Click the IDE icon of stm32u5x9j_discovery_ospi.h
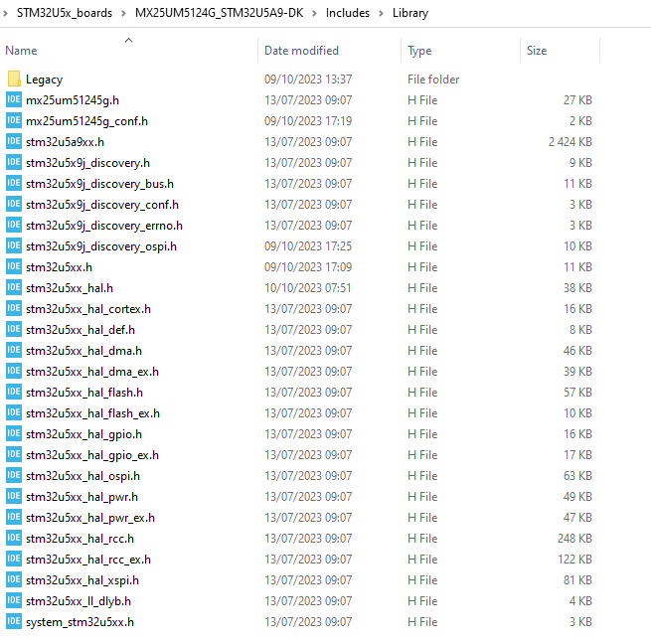651x644 pixels. [x=14, y=245]
